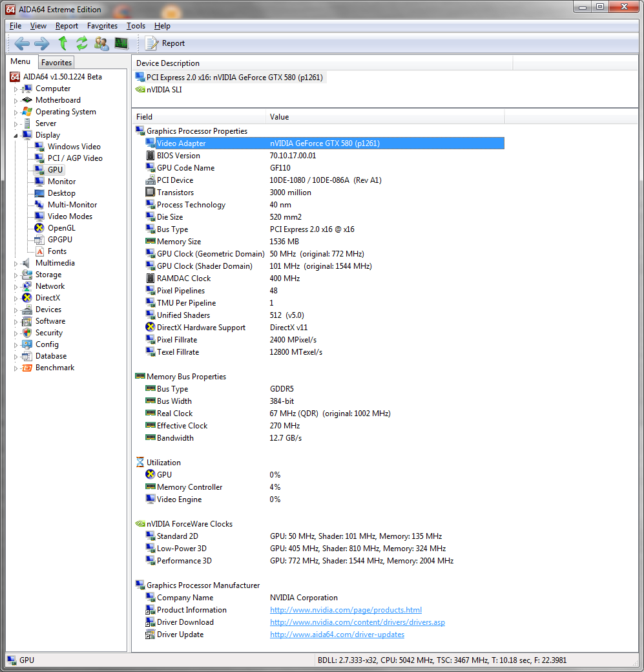Select the DirectX icon in tree
Viewport: 644px width, 672px height.
point(27,298)
